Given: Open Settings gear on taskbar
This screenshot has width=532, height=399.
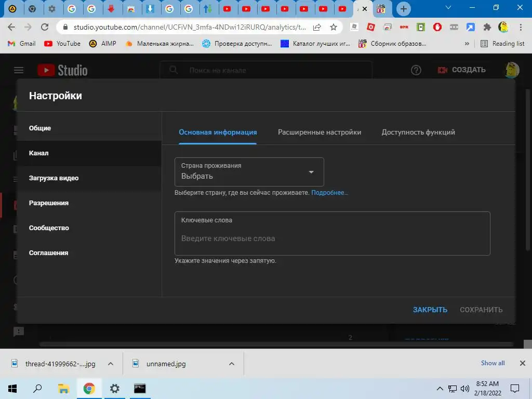Looking at the screenshot, I should click(114, 389).
